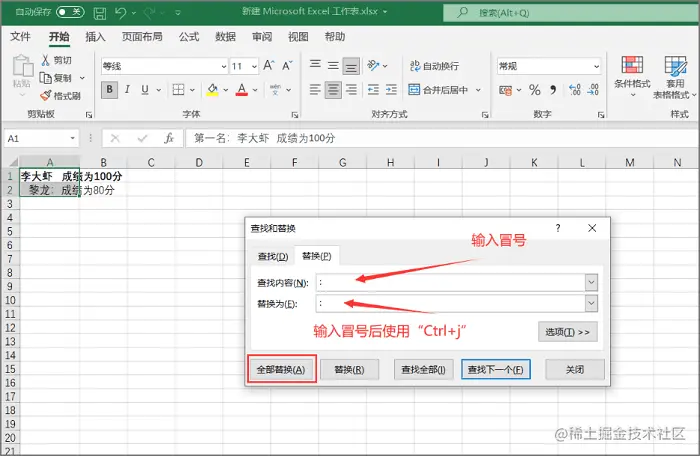The image size is (700, 456).
Task: Click the text orientation icon
Action: point(373,66)
